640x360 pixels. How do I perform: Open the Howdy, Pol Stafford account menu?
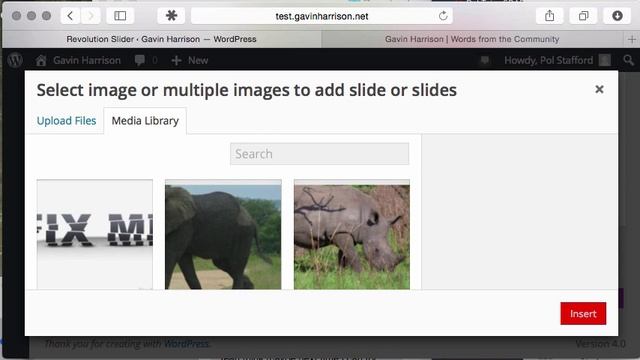tap(558, 60)
